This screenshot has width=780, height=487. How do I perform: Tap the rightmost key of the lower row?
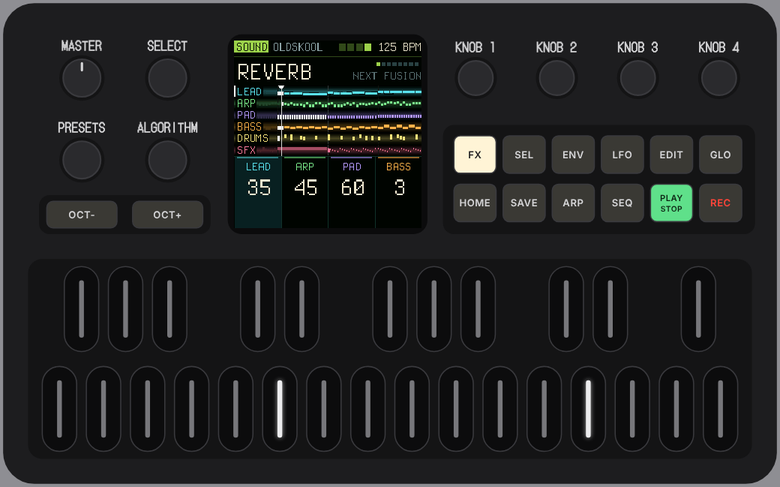pos(720,409)
